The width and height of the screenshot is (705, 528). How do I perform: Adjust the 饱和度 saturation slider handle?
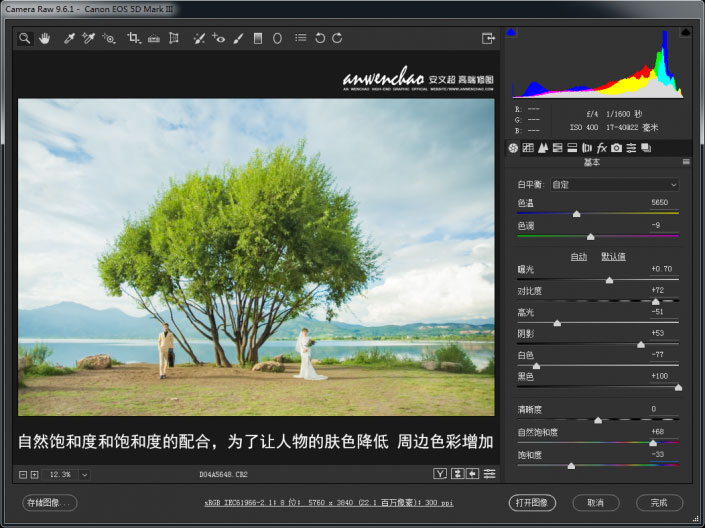pyautogui.click(x=571, y=466)
